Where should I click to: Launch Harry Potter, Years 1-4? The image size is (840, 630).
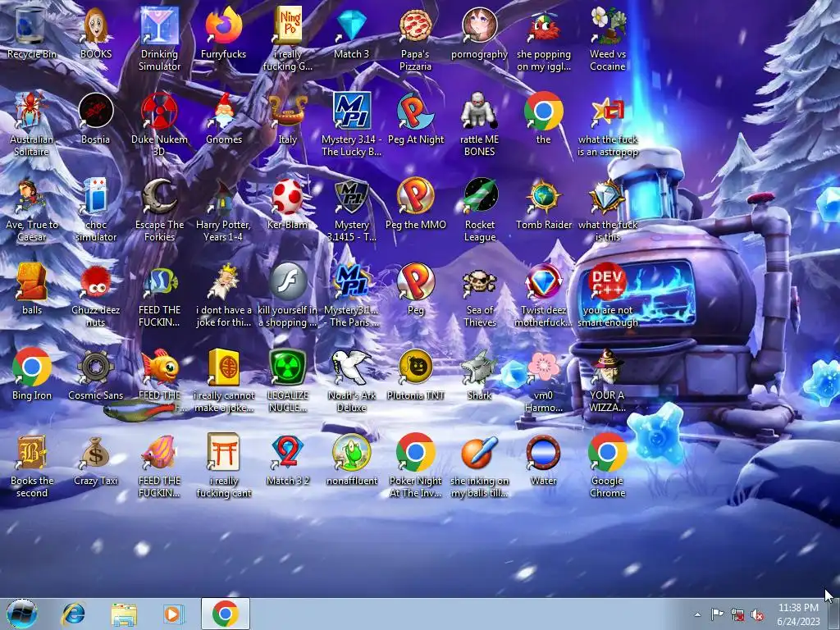tap(223, 209)
